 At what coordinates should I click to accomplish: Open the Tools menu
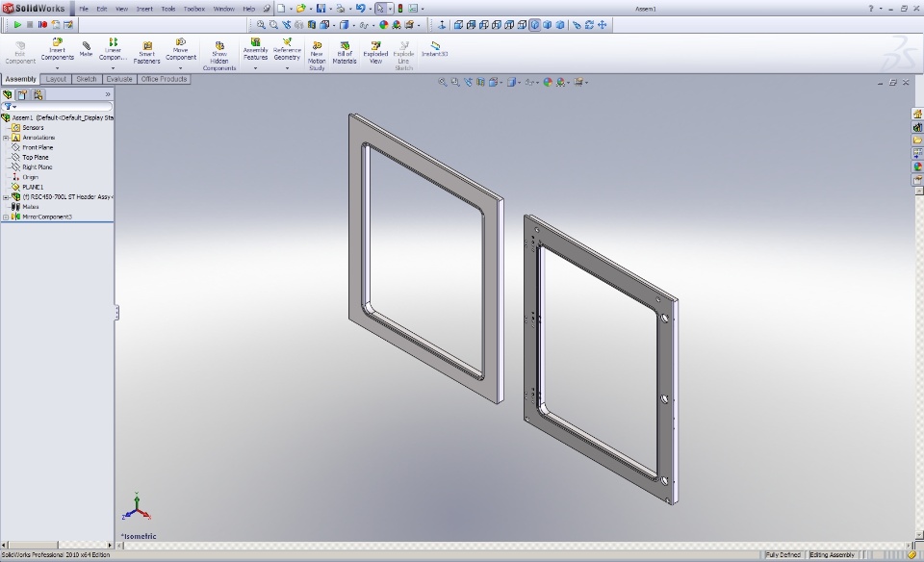point(167,9)
